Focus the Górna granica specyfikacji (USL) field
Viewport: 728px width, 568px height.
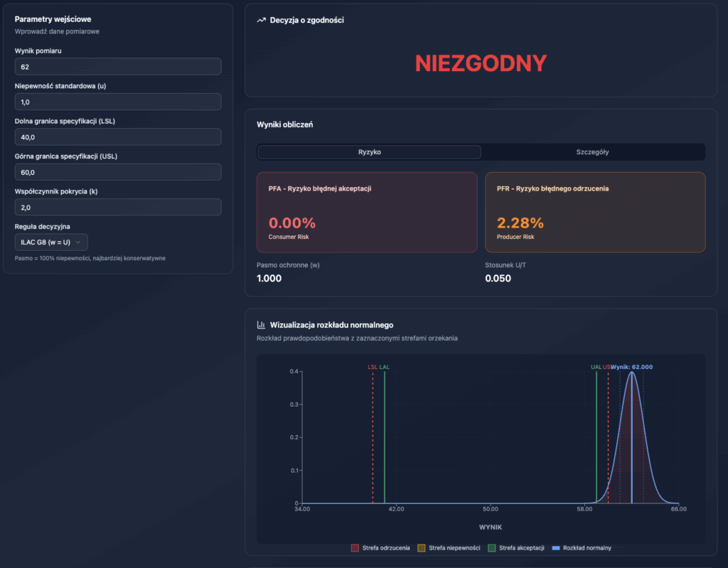pos(118,172)
